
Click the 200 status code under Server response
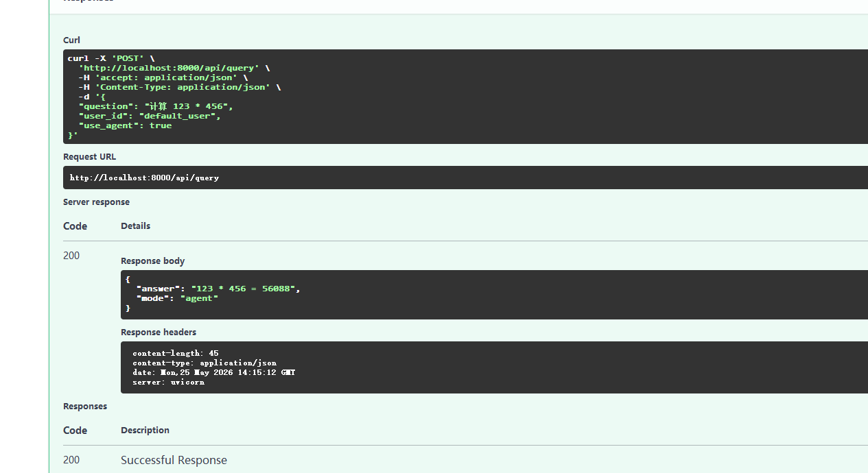click(71, 256)
